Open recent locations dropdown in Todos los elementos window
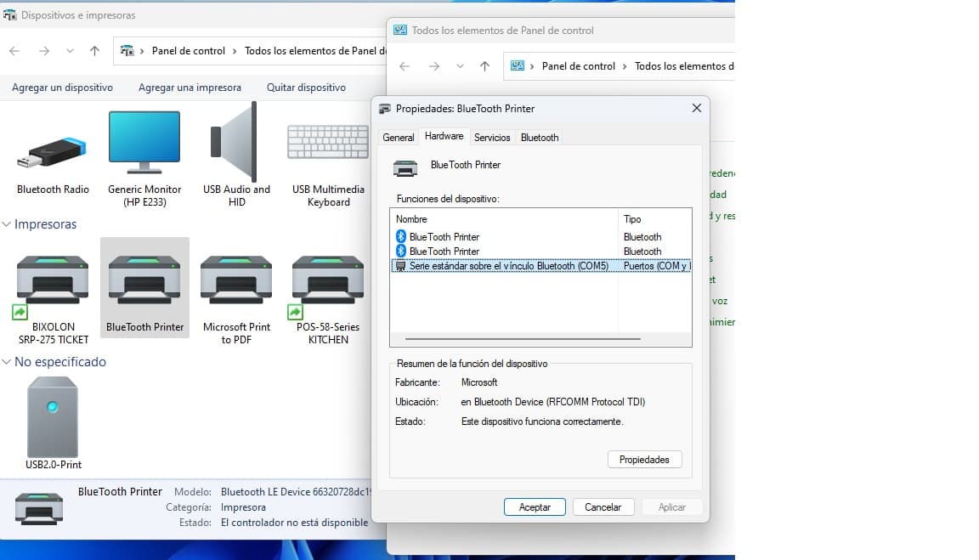The image size is (979, 560). [x=460, y=66]
